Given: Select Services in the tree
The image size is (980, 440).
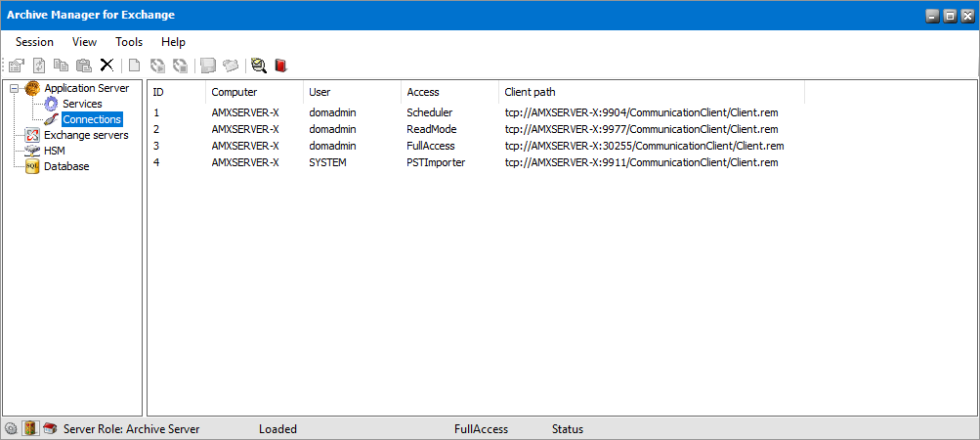Looking at the screenshot, I should coord(82,104).
